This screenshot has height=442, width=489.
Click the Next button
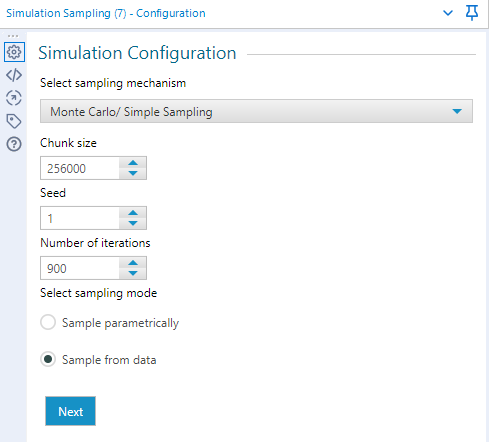70,411
